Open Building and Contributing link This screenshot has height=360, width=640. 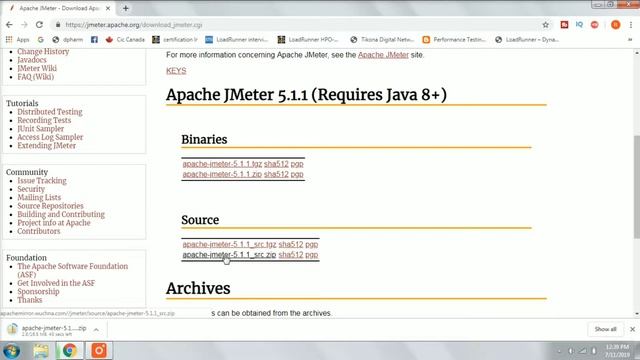click(x=61, y=214)
